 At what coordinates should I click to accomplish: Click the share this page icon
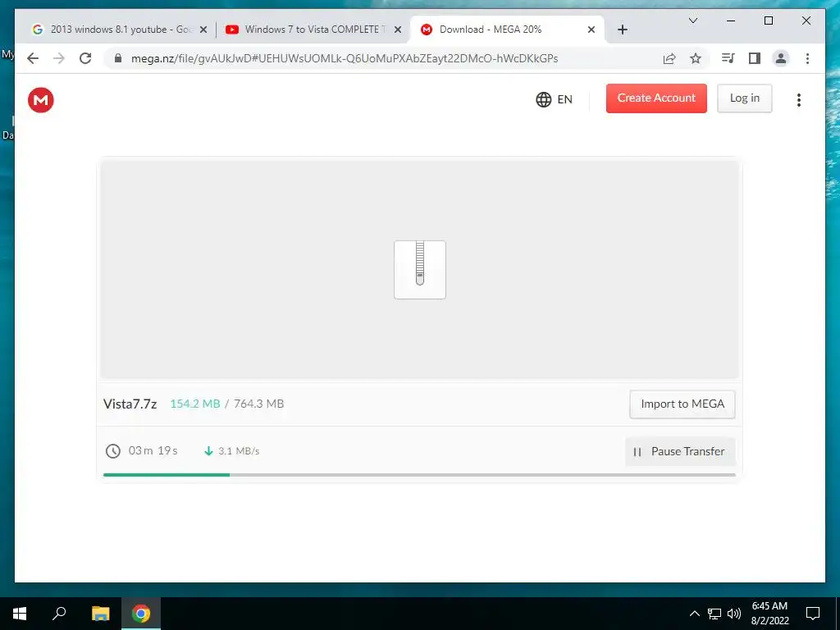(669, 58)
